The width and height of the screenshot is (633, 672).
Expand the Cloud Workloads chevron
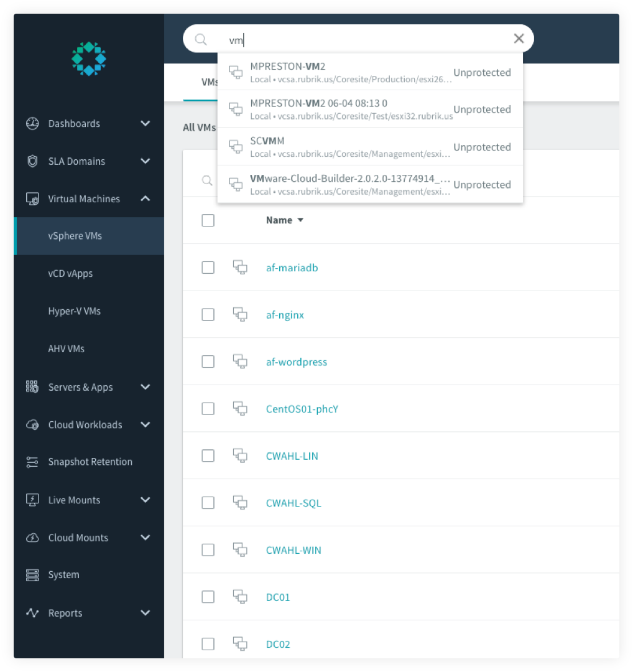pyautogui.click(x=146, y=425)
